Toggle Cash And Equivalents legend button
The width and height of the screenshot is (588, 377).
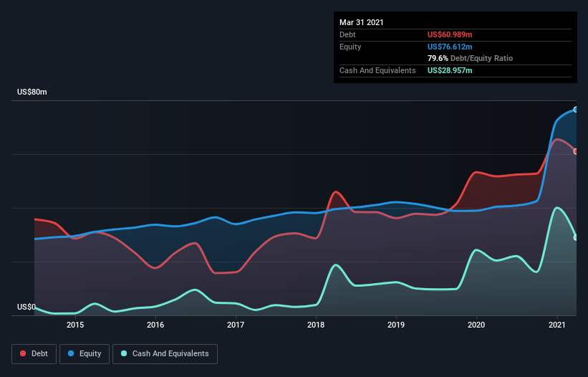tap(165, 354)
